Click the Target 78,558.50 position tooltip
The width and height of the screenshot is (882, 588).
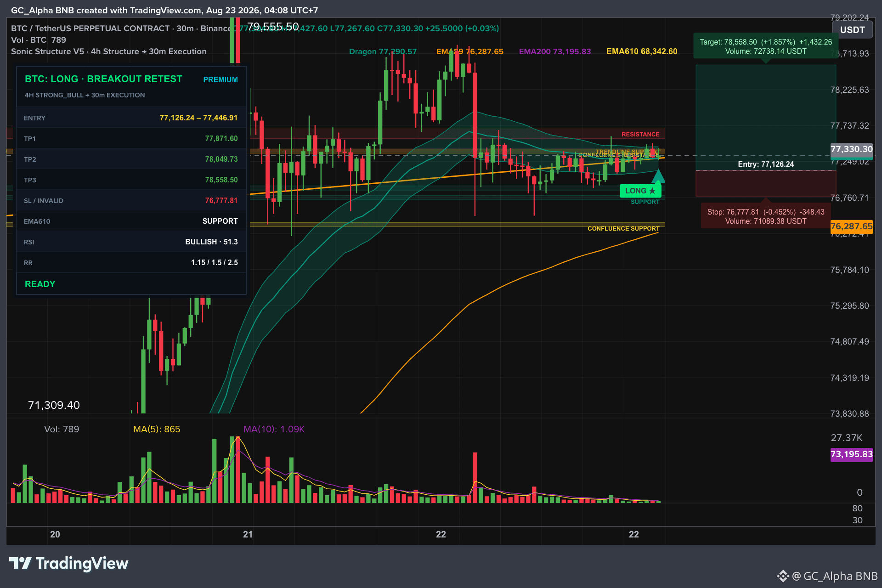[x=766, y=46]
